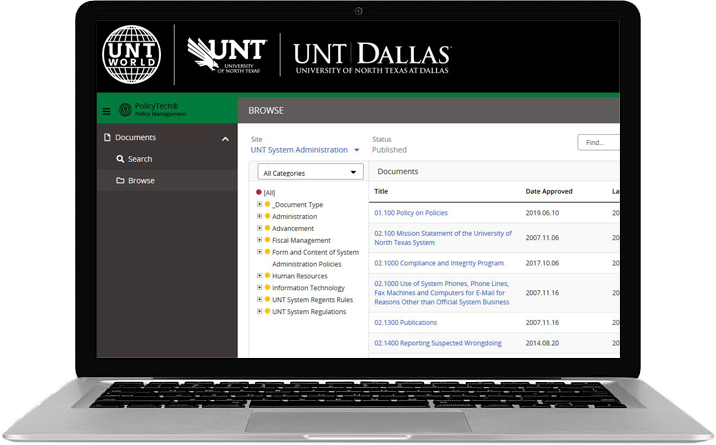
Task: Click the red dot beside [All]
Action: click(x=259, y=192)
